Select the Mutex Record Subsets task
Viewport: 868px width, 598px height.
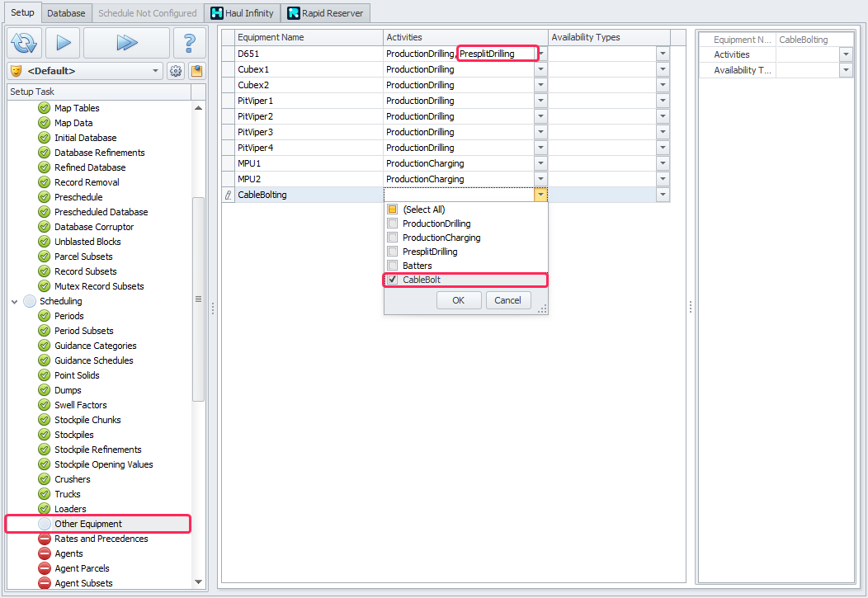[x=99, y=286]
